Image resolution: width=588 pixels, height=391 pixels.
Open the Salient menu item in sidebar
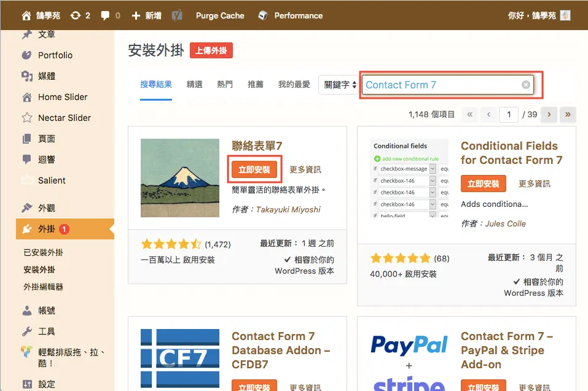(52, 180)
